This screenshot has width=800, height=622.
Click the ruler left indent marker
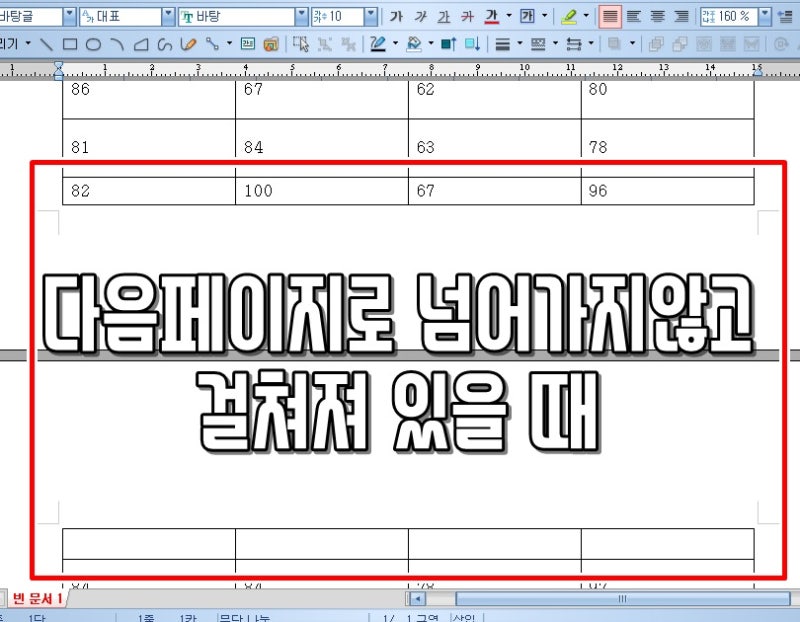coord(59,71)
